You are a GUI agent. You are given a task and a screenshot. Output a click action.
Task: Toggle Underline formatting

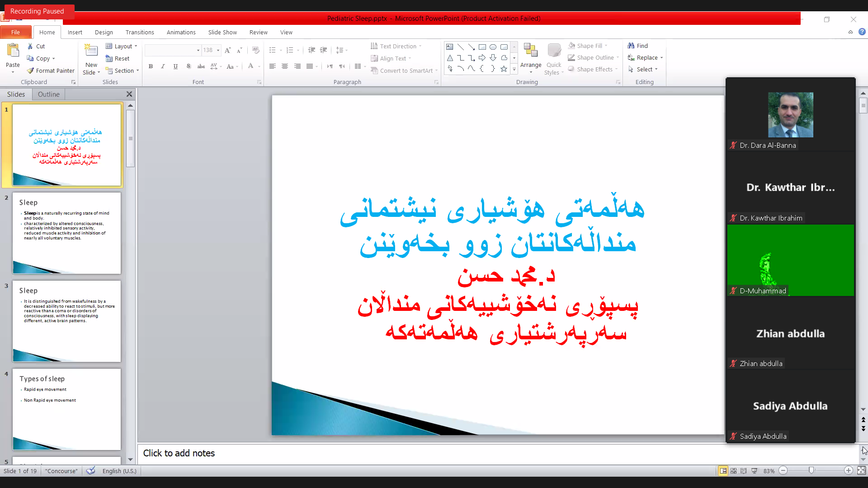click(175, 66)
